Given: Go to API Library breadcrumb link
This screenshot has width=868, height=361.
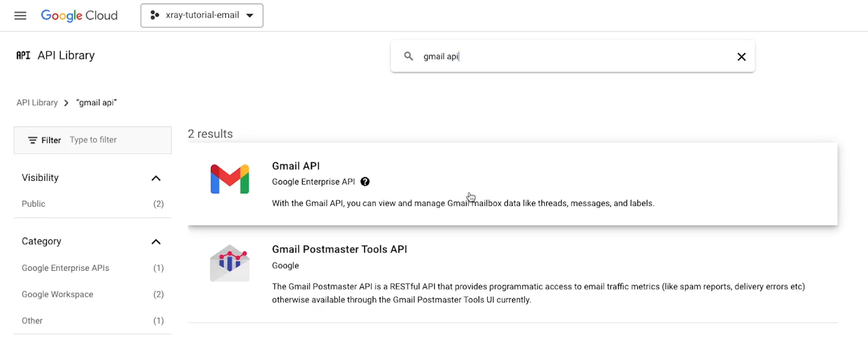Looking at the screenshot, I should [x=37, y=103].
